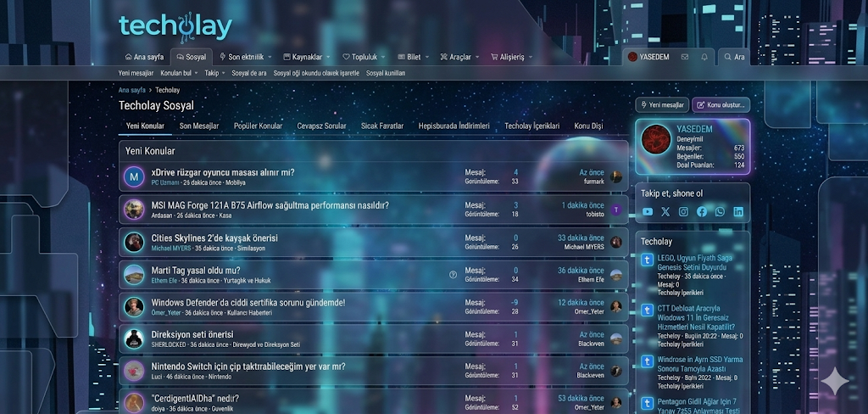Switch to Konu Dişi tab
The image size is (868, 414).
pyautogui.click(x=588, y=126)
